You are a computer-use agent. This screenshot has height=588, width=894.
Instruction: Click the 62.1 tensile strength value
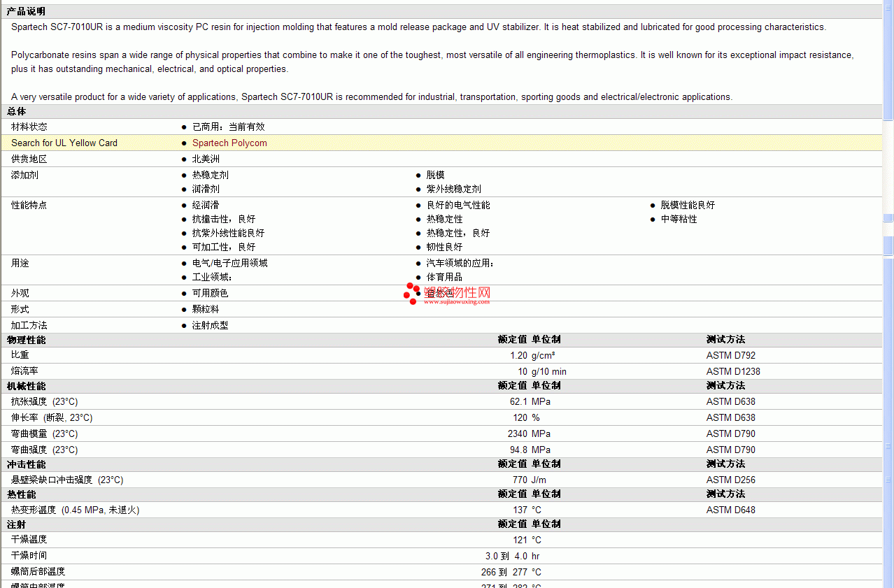(x=518, y=401)
